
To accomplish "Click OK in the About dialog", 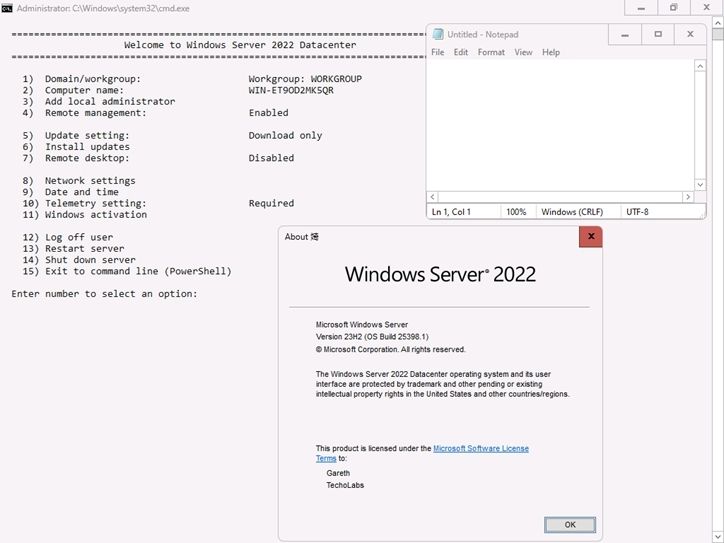I will click(570, 525).
